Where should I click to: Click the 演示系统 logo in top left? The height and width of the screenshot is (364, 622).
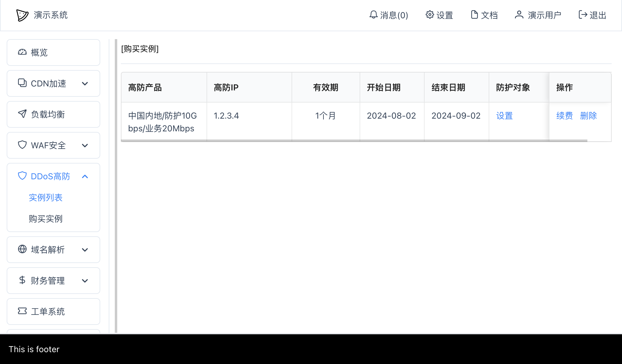click(42, 15)
